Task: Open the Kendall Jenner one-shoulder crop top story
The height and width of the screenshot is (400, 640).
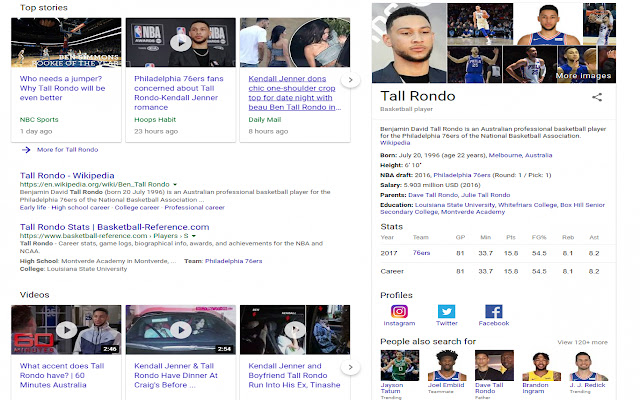Action: click(x=294, y=93)
